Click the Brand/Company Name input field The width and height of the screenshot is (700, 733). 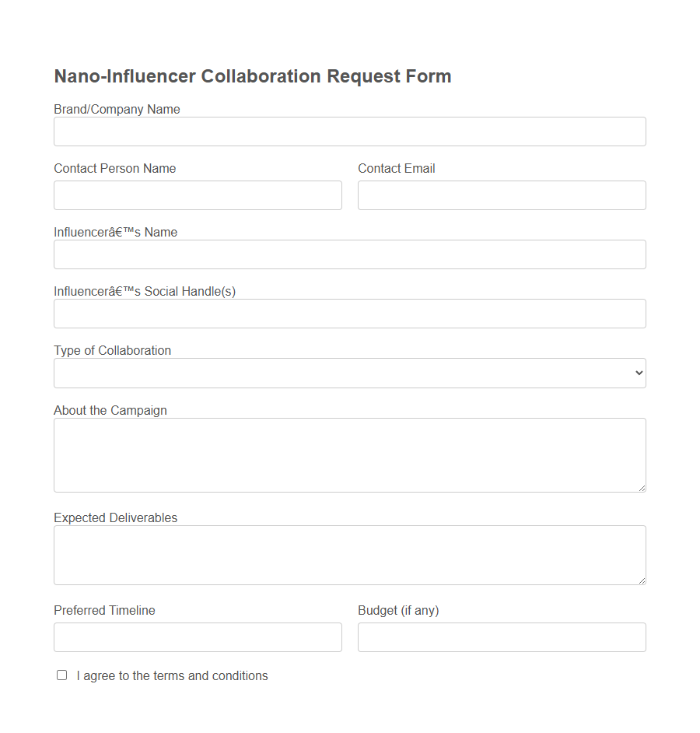point(349,131)
